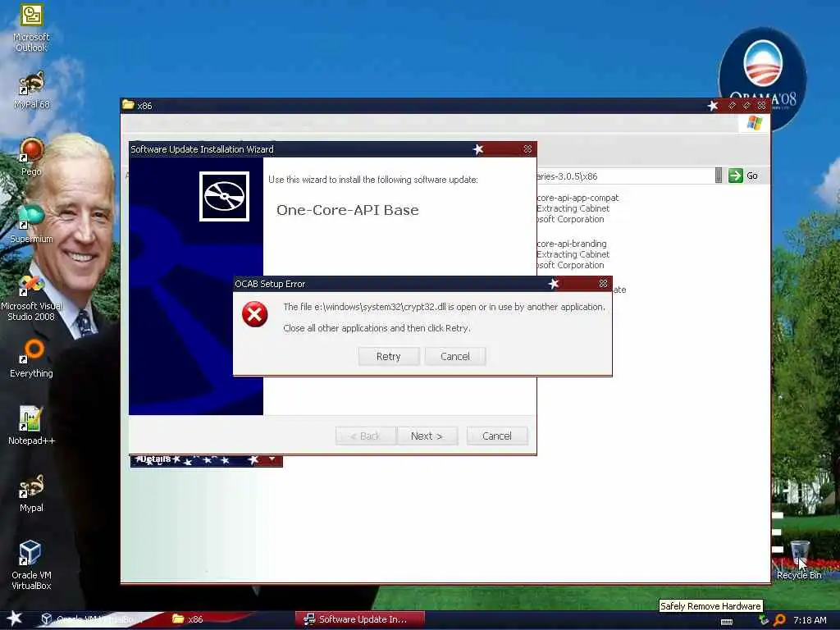This screenshot has width=840, height=630.
Task: Select core-api-app-compat file entry
Action: pyautogui.click(x=577, y=208)
